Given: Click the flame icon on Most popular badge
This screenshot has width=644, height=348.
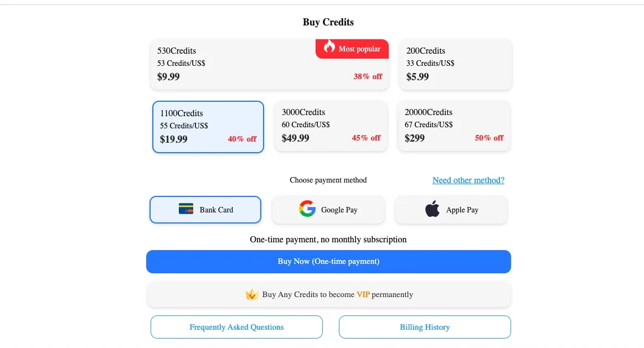Looking at the screenshot, I should [x=329, y=46].
